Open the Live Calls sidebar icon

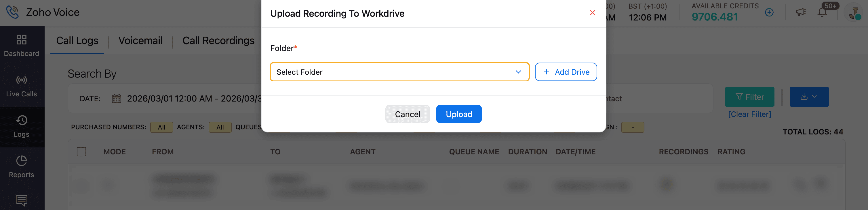[22, 80]
